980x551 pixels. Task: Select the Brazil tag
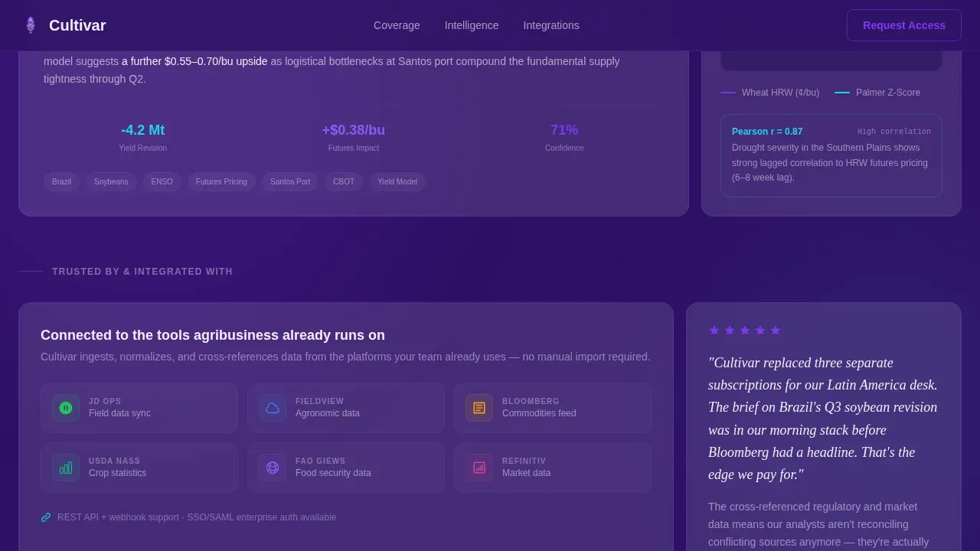point(61,181)
